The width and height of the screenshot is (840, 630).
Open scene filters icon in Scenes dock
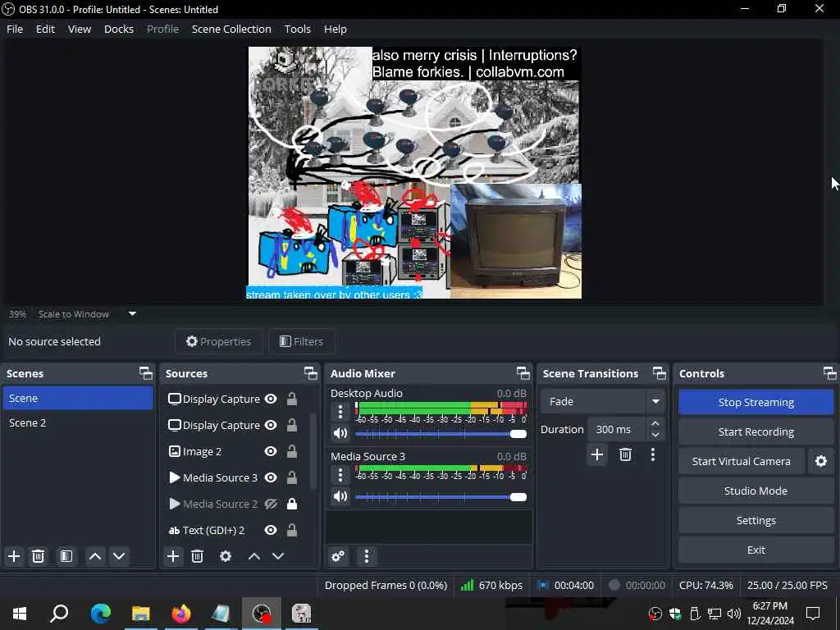point(66,556)
